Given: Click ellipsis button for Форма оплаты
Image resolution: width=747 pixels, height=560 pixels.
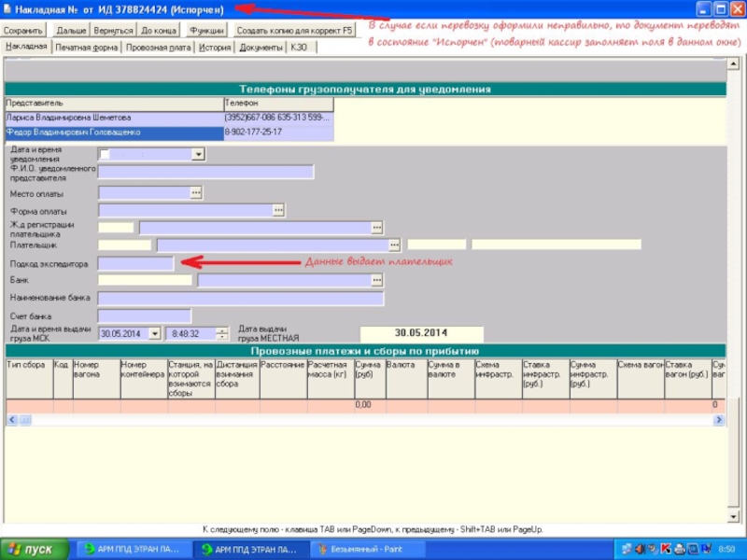Looking at the screenshot, I should [278, 211].
